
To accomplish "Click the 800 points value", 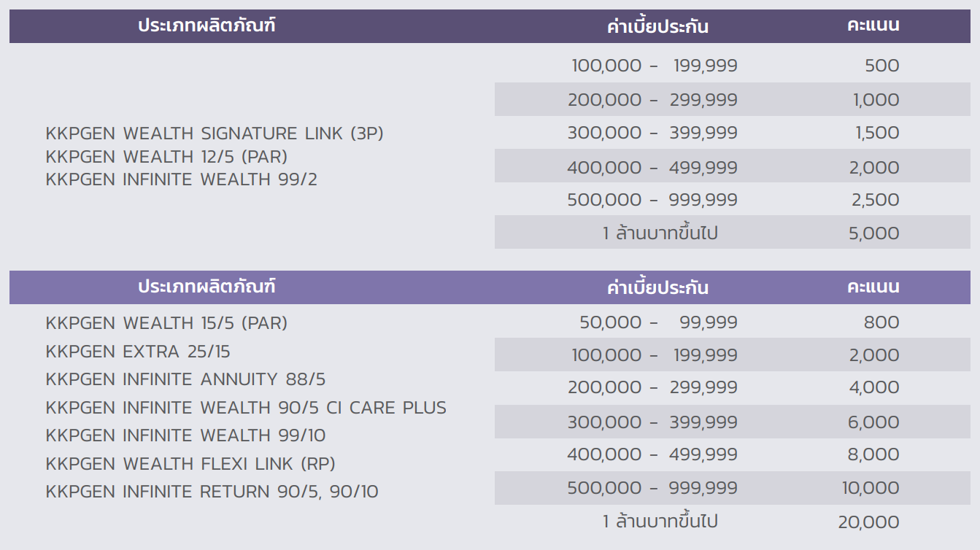I will tap(881, 322).
